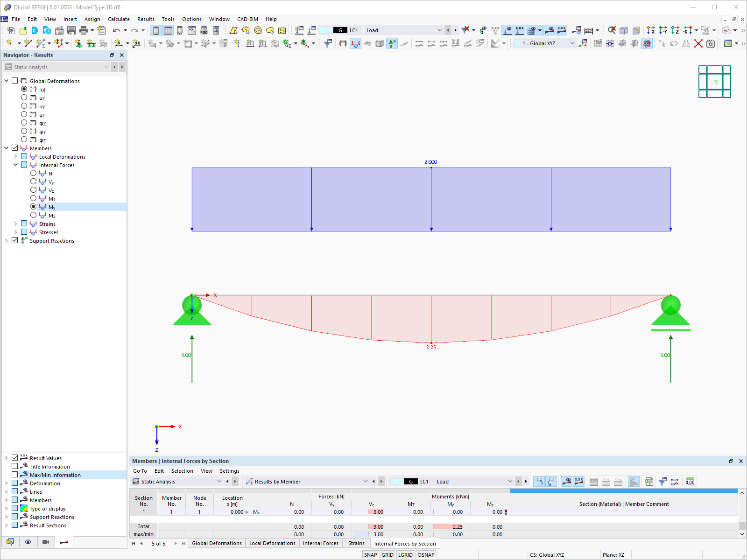Expand the Local Deformations tree node

pos(15,156)
